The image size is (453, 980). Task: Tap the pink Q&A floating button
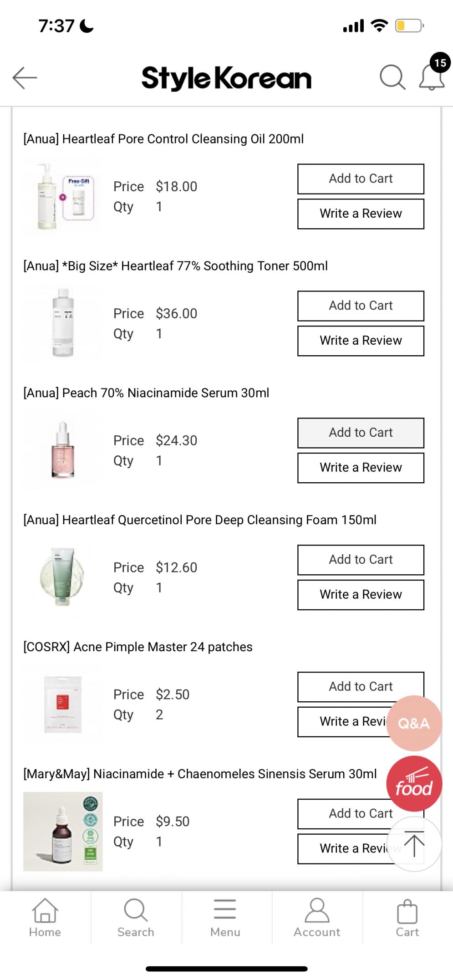coord(414,723)
